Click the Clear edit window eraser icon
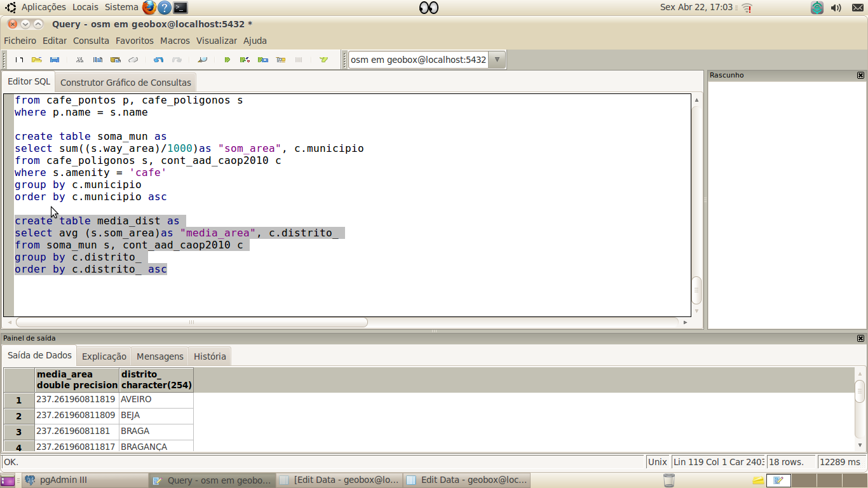The width and height of the screenshot is (868, 488). pyautogui.click(x=133, y=60)
